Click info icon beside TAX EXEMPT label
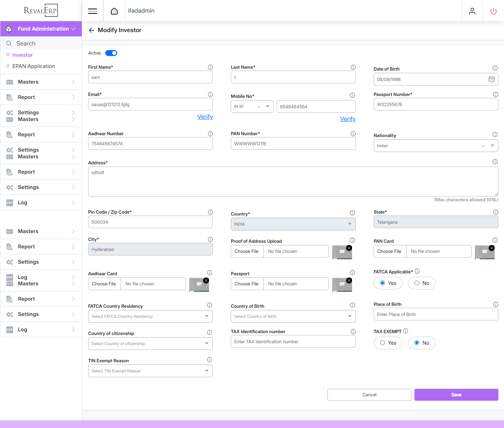This screenshot has width=504, height=428. click(406, 331)
